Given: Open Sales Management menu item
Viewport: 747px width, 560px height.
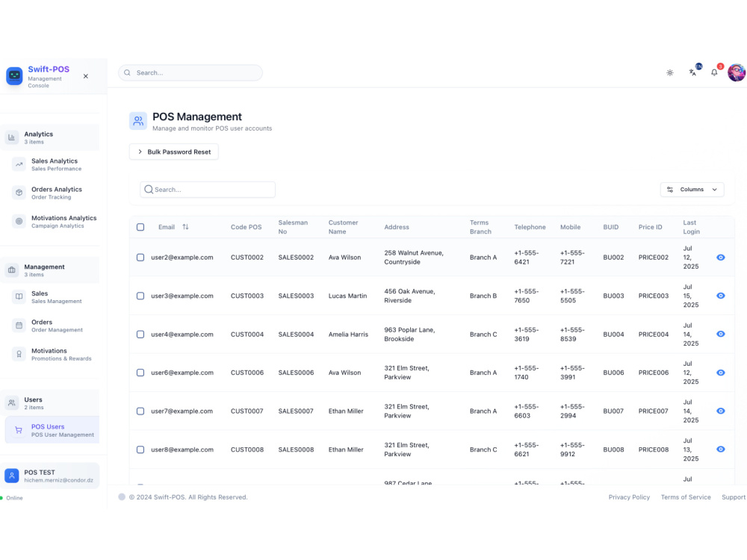Looking at the screenshot, I should [x=53, y=297].
